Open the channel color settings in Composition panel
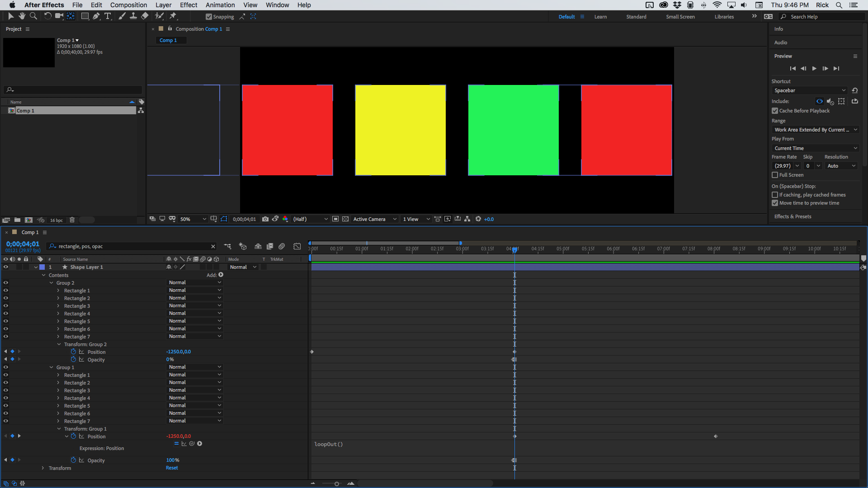 (x=285, y=219)
